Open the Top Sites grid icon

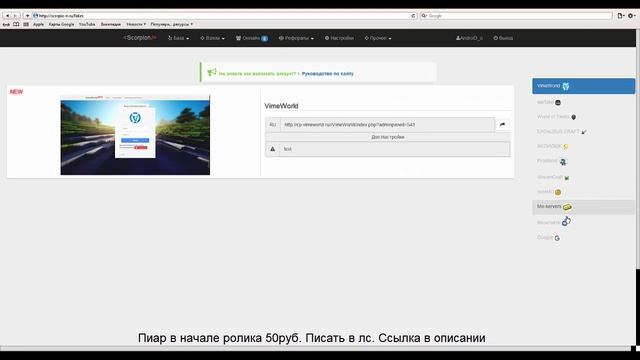click(x=26, y=24)
